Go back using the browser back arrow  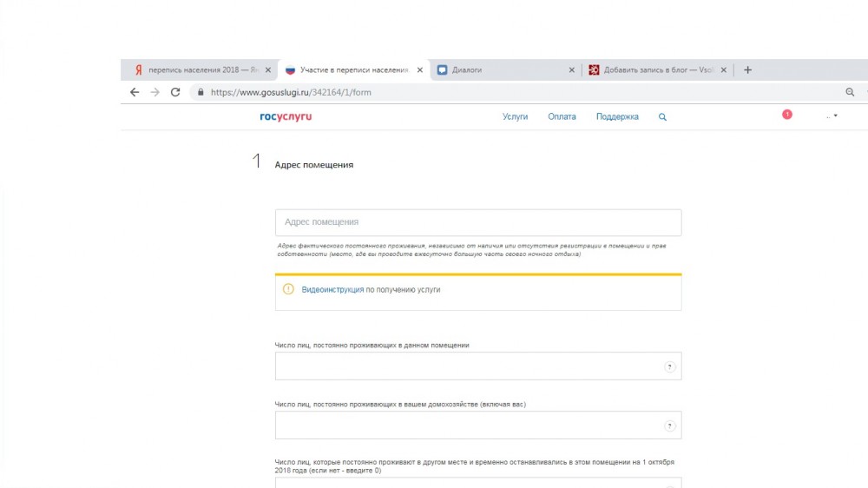[x=135, y=92]
